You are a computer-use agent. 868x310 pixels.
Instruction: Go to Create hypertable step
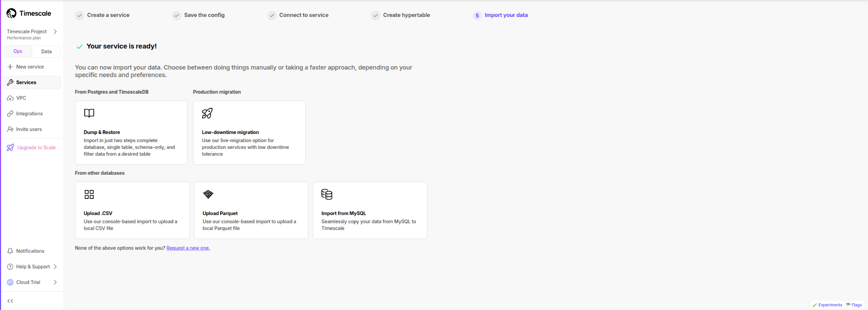[406, 15]
